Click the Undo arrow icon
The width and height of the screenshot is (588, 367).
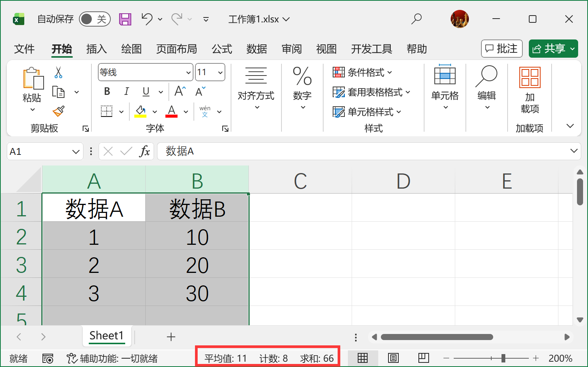[147, 19]
